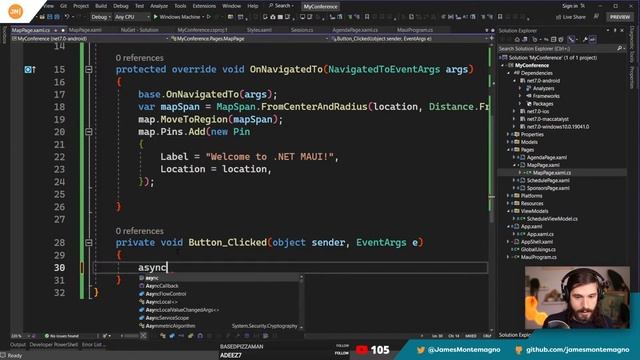This screenshot has width=640, height=360.
Task: Click the Solution Explorer search magnifier icon
Action: click(x=620, y=49)
